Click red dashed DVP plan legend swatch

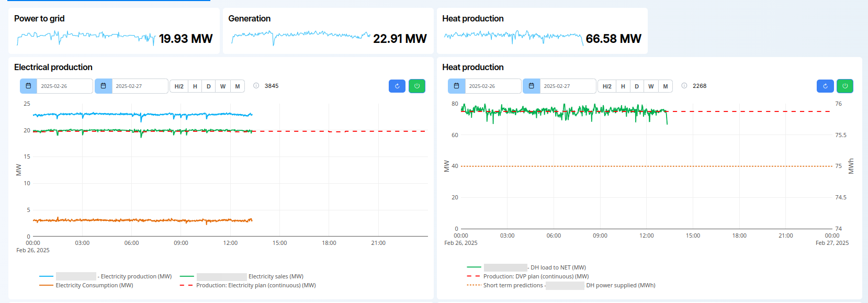(474, 276)
